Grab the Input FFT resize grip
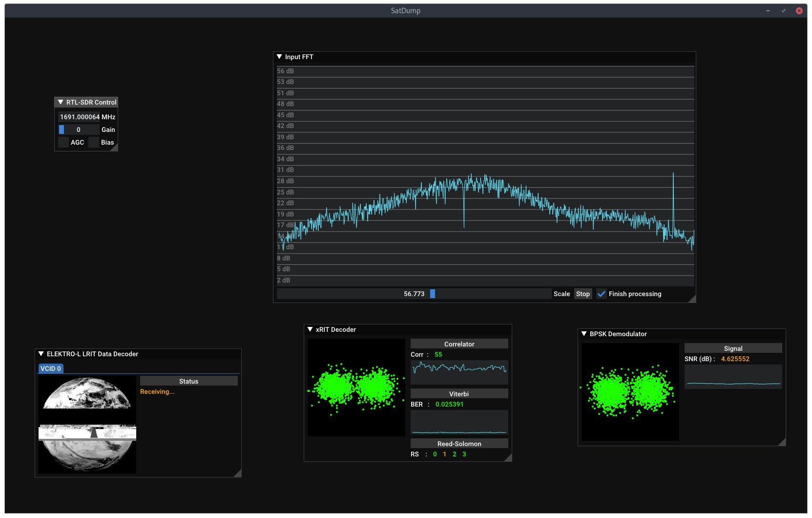 [x=692, y=299]
